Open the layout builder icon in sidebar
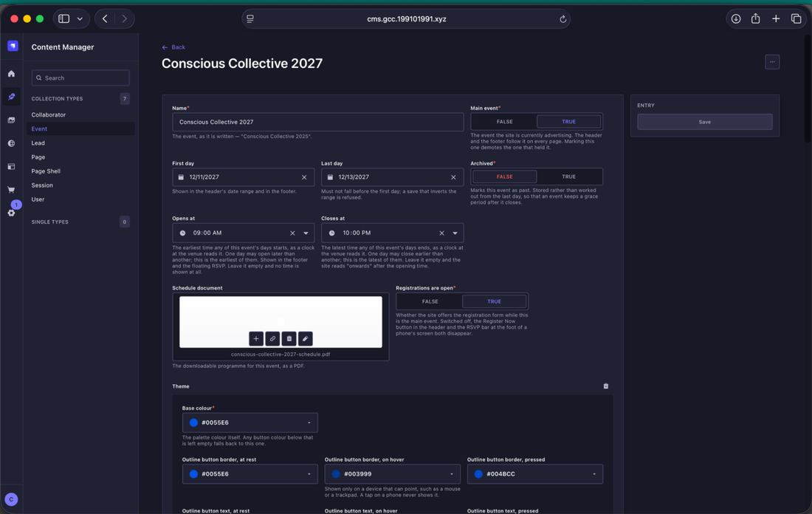 click(x=11, y=167)
